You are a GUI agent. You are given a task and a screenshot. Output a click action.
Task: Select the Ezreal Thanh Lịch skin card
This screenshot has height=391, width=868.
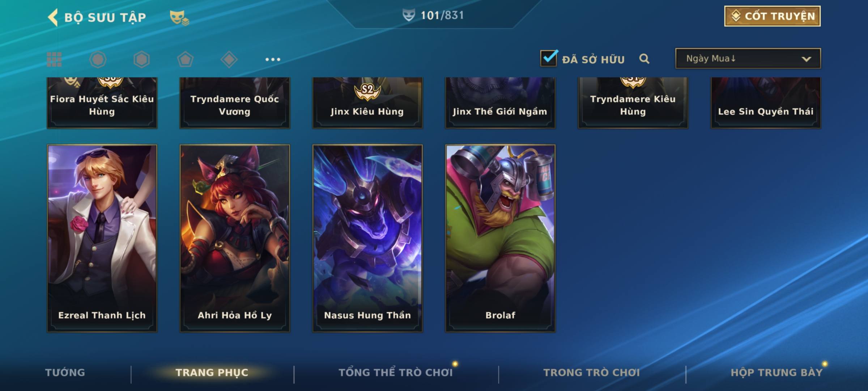[x=102, y=238]
